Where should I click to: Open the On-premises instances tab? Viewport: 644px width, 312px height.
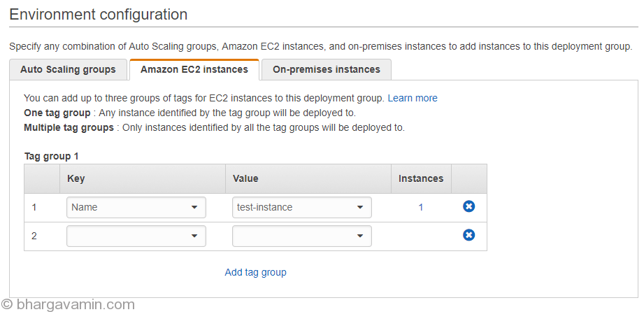tap(327, 69)
